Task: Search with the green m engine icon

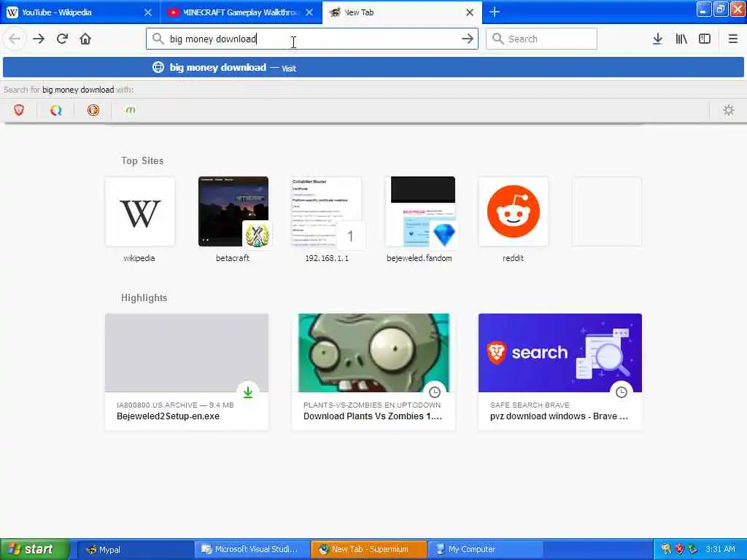Action: pyautogui.click(x=131, y=110)
